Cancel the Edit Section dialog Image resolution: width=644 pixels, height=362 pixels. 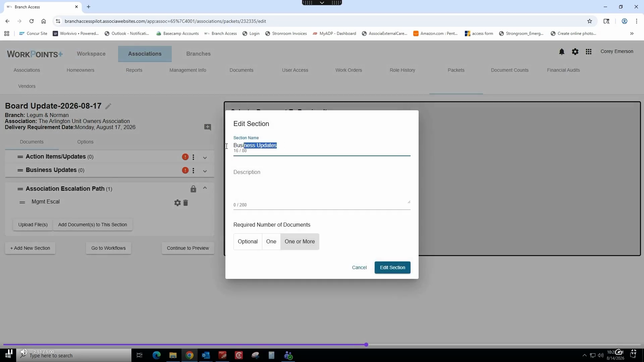[x=359, y=267]
